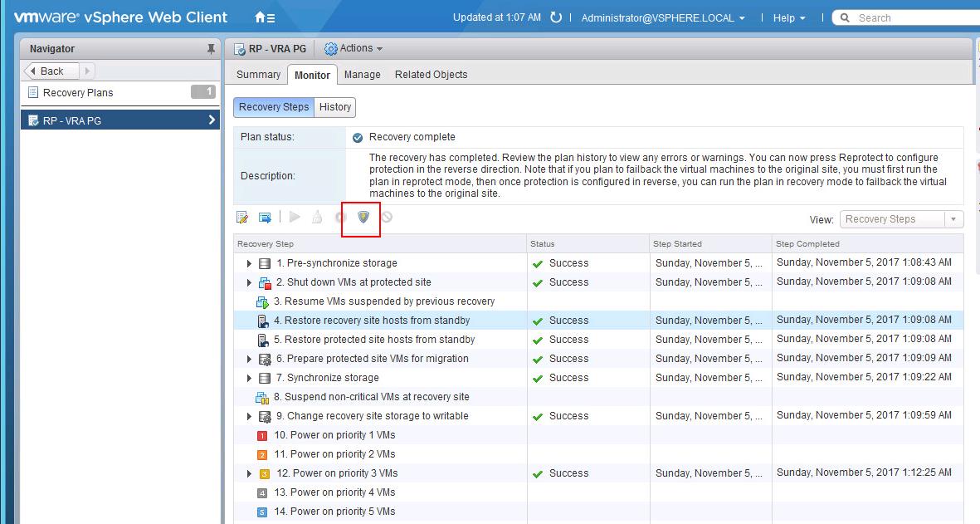980x524 pixels.
Task: Click the Back button in Navigator
Action: [x=51, y=71]
